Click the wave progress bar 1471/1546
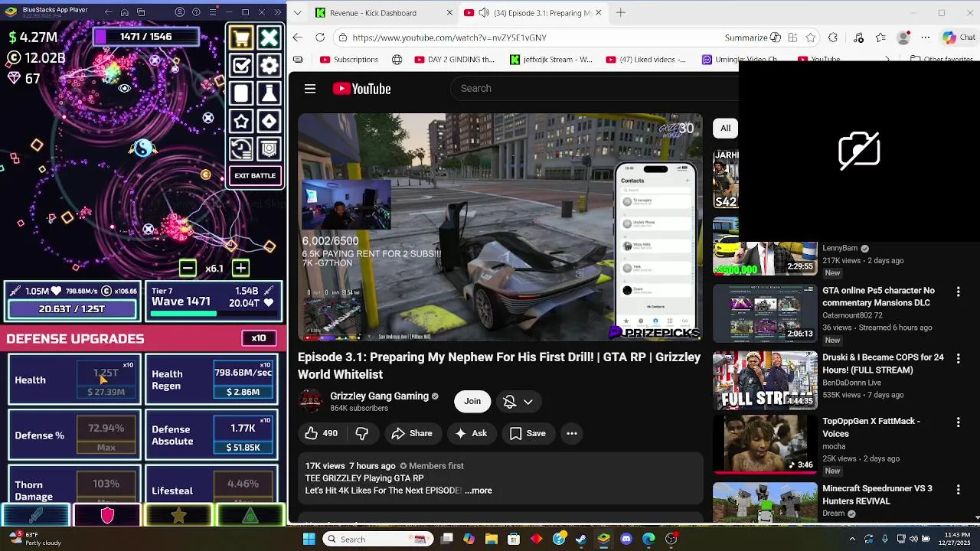The image size is (980, 551). [146, 36]
